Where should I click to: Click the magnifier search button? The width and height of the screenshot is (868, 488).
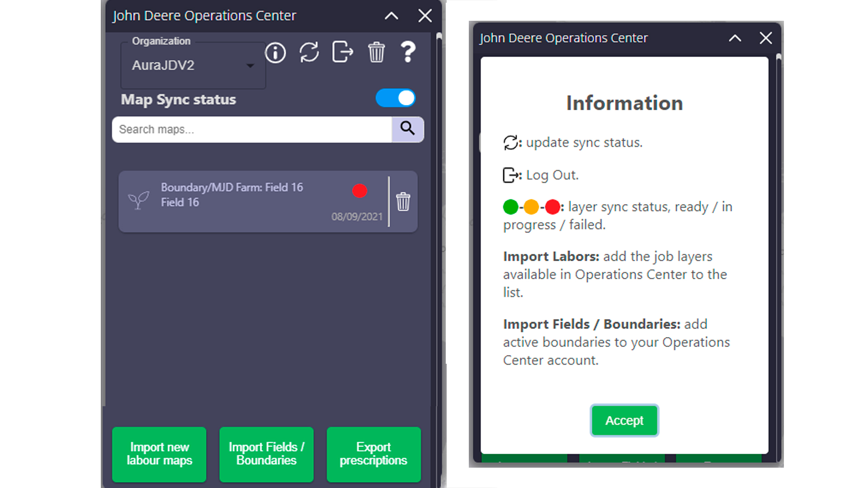pyautogui.click(x=407, y=129)
